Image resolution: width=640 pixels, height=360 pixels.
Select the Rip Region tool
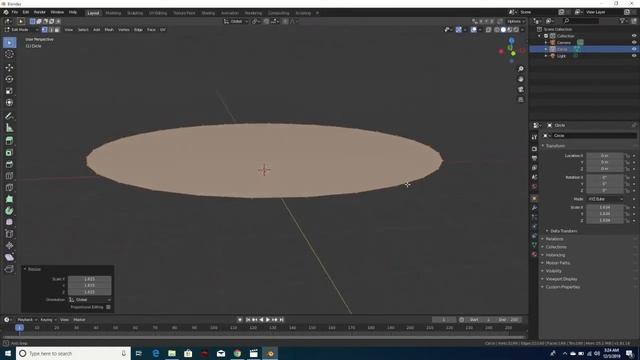[x=9, y=269]
